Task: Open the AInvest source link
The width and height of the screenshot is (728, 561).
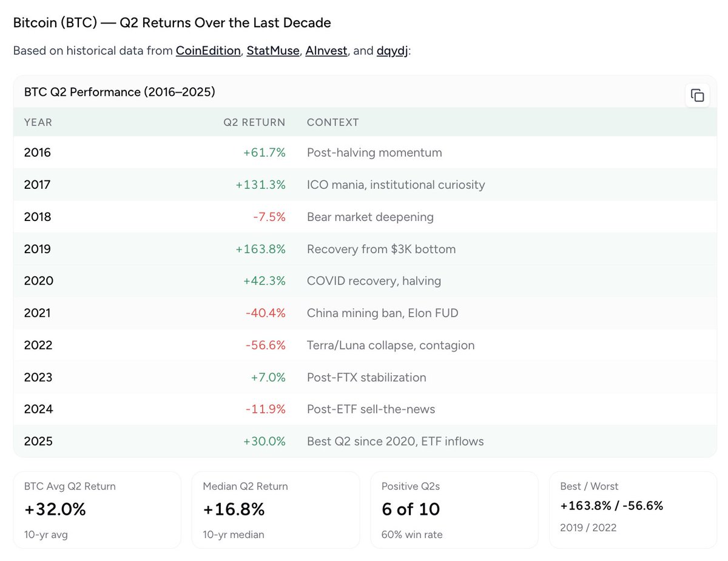Action: (326, 51)
